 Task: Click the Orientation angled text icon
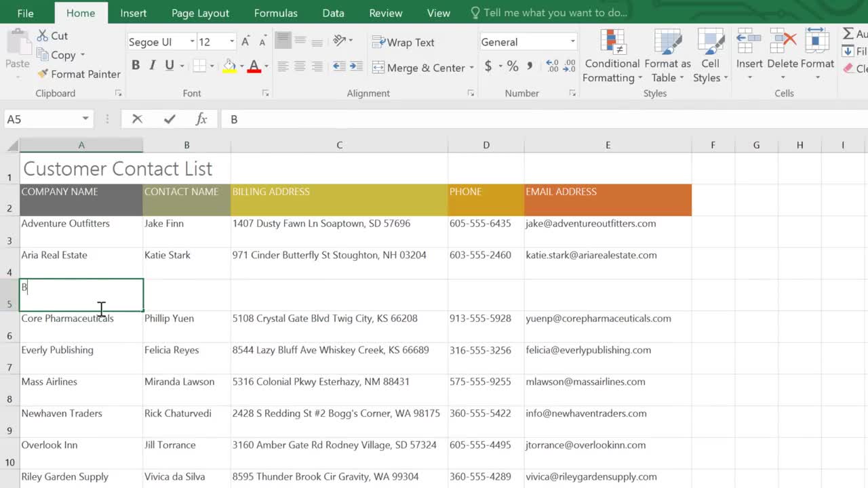(x=340, y=41)
